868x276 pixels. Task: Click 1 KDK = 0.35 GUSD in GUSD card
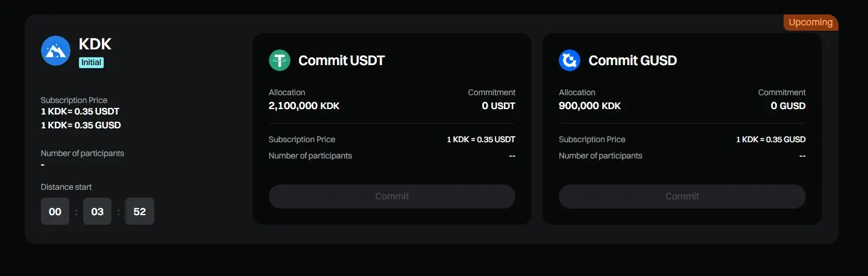pyautogui.click(x=770, y=139)
